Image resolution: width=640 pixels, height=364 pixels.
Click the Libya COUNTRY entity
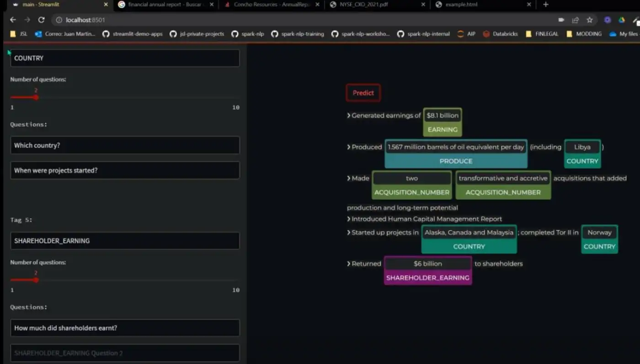pyautogui.click(x=582, y=153)
